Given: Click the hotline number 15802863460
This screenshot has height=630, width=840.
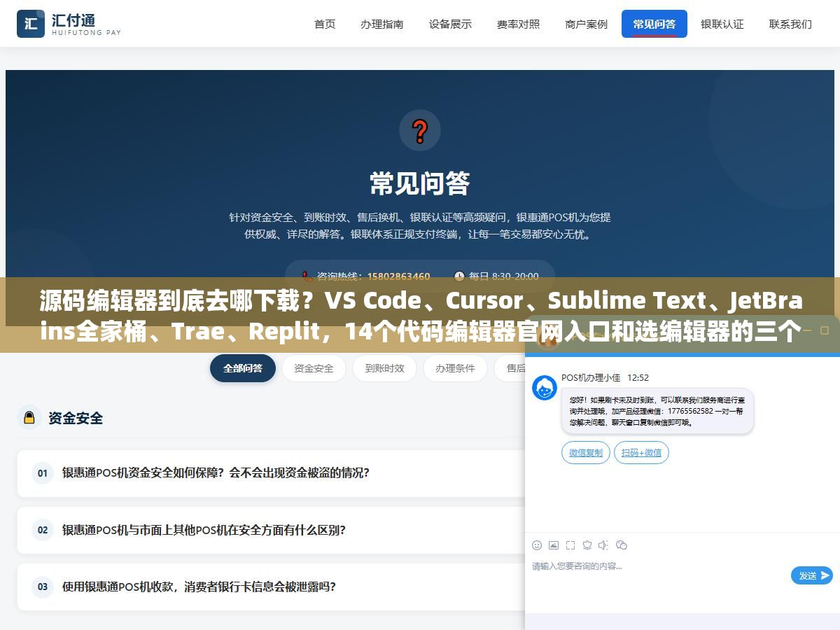Looking at the screenshot, I should (398, 276).
